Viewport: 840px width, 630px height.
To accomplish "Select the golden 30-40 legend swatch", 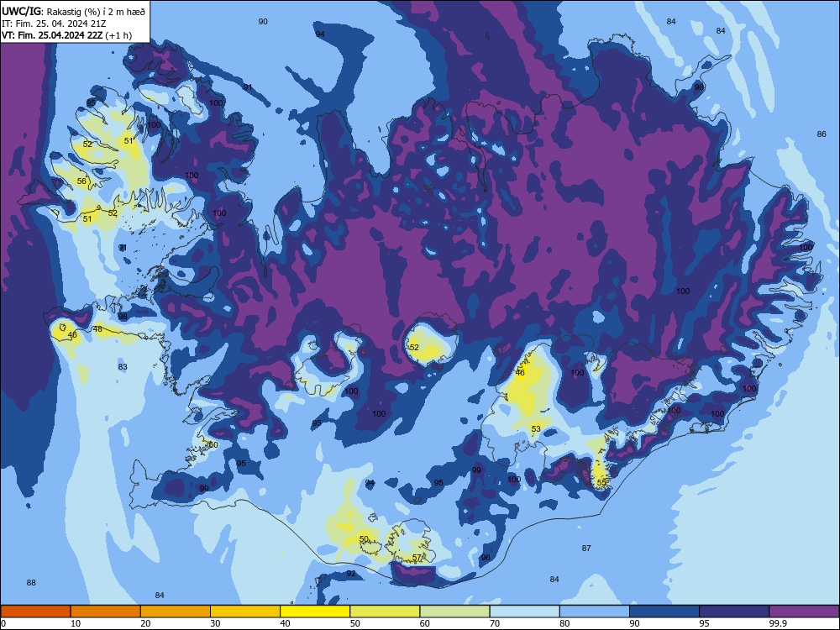I will [245, 612].
